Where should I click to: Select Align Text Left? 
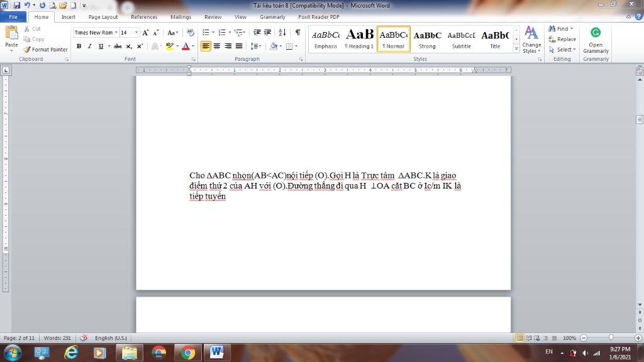click(x=206, y=47)
